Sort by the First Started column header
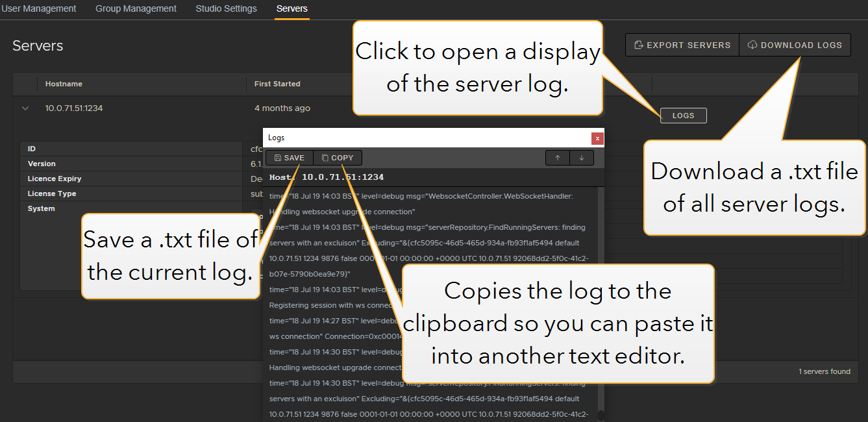This screenshot has height=422, width=868. pos(277,84)
